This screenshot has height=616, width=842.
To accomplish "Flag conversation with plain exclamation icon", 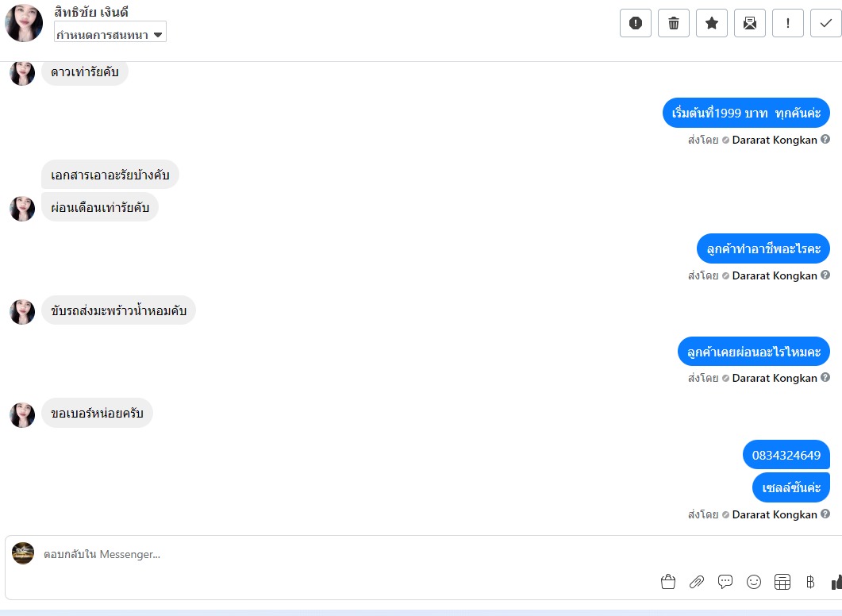I will [788, 23].
